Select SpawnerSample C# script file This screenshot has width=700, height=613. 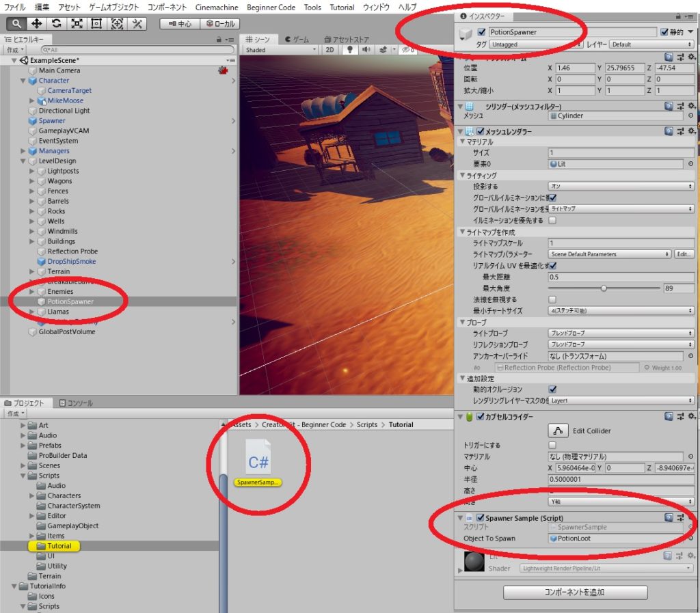258,463
